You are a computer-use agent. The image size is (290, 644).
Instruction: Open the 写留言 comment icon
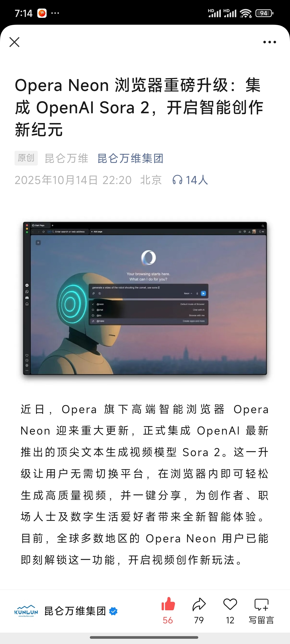point(261,605)
